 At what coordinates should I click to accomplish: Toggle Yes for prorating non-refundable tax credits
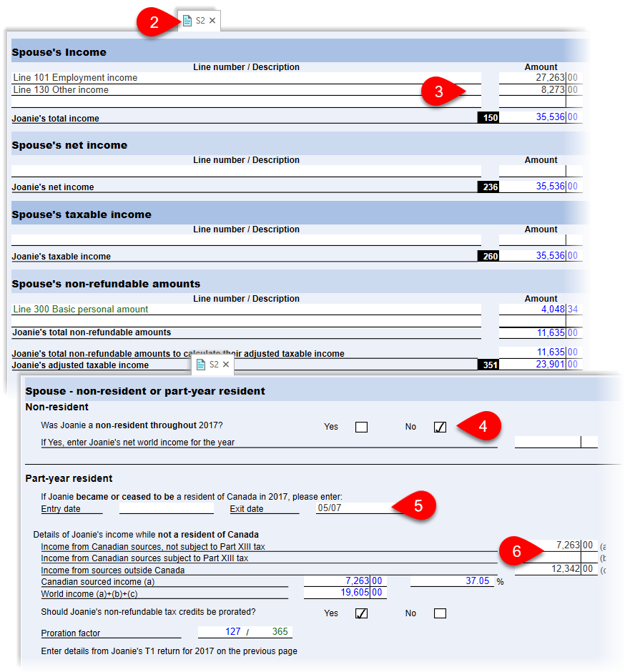pyautogui.click(x=361, y=613)
